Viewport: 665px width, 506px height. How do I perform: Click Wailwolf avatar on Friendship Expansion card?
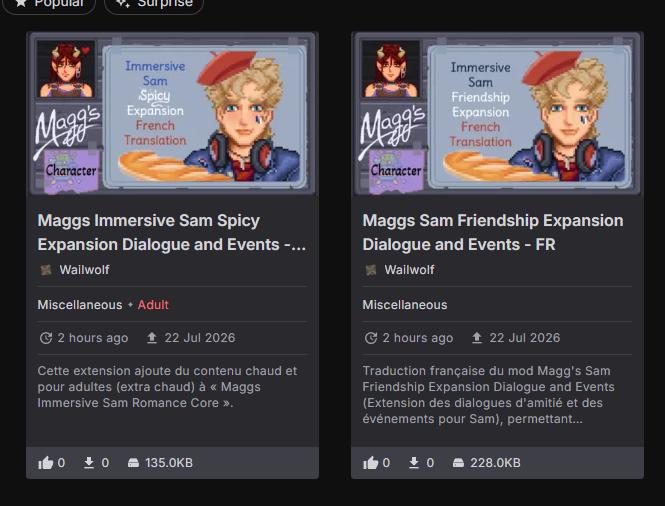[x=371, y=270]
